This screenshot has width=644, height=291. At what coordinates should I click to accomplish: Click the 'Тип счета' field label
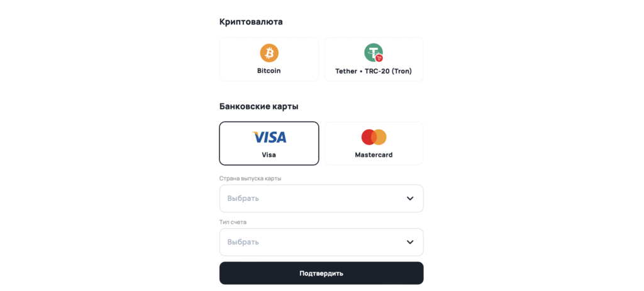[x=233, y=222]
